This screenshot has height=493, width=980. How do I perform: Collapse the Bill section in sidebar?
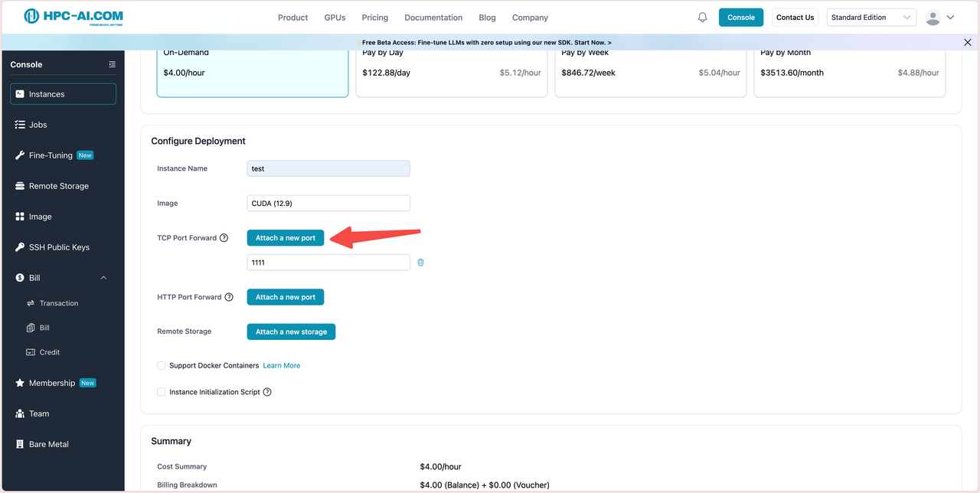pyautogui.click(x=104, y=278)
